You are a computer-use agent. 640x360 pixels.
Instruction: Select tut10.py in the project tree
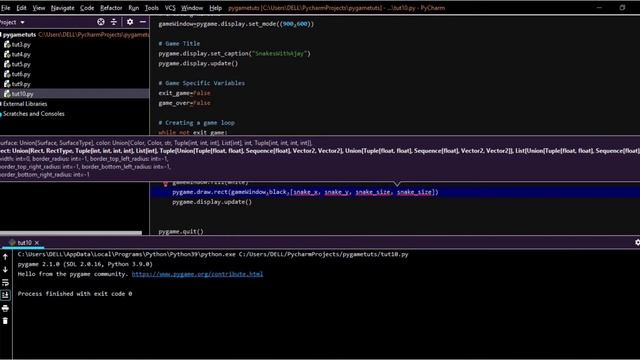point(22,94)
